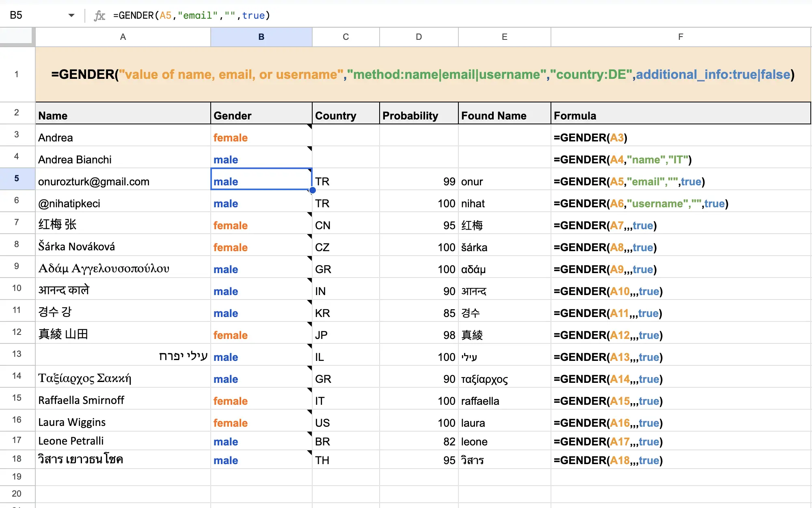Click the Name header cell
The width and height of the screenshot is (812, 508).
click(123, 113)
